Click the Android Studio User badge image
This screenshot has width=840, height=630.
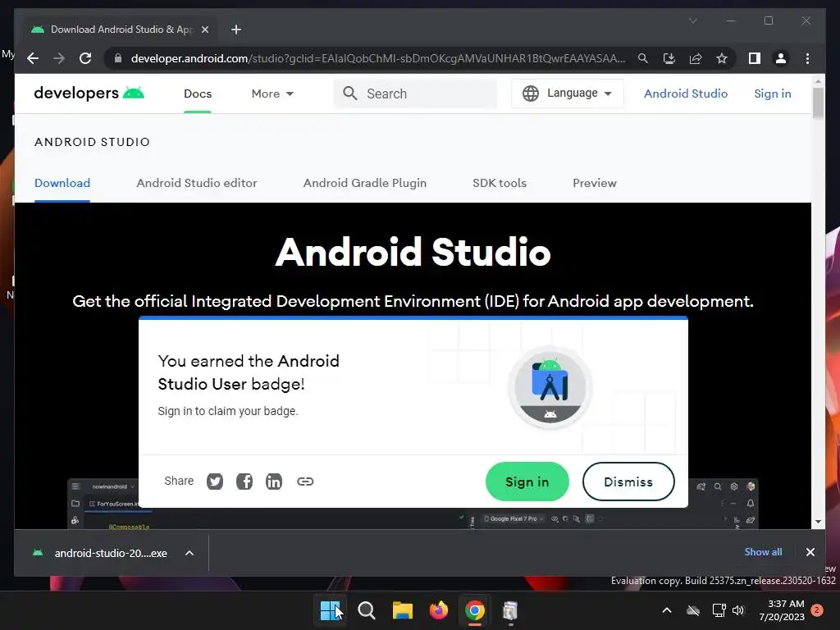tap(550, 387)
